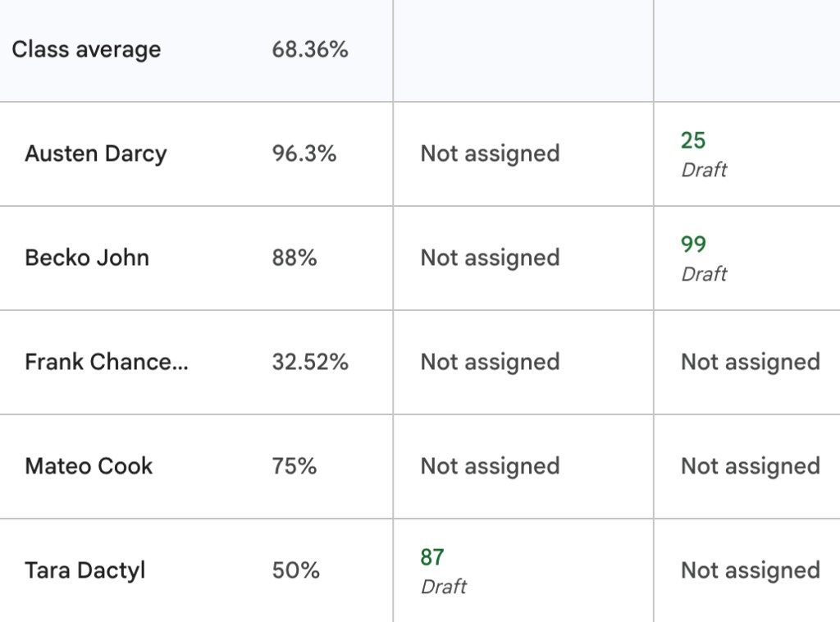The image size is (840, 622).
Task: Click Austen Darcy's 96.3% overall grade
Action: point(304,153)
